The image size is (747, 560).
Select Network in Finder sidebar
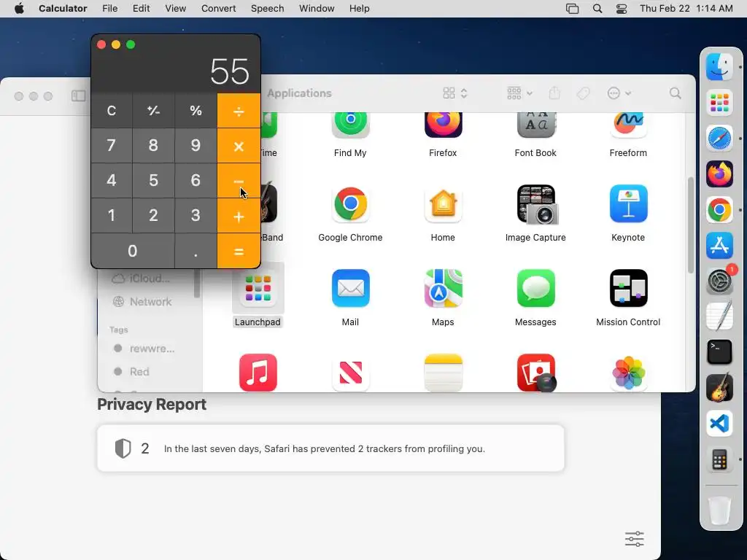150,302
